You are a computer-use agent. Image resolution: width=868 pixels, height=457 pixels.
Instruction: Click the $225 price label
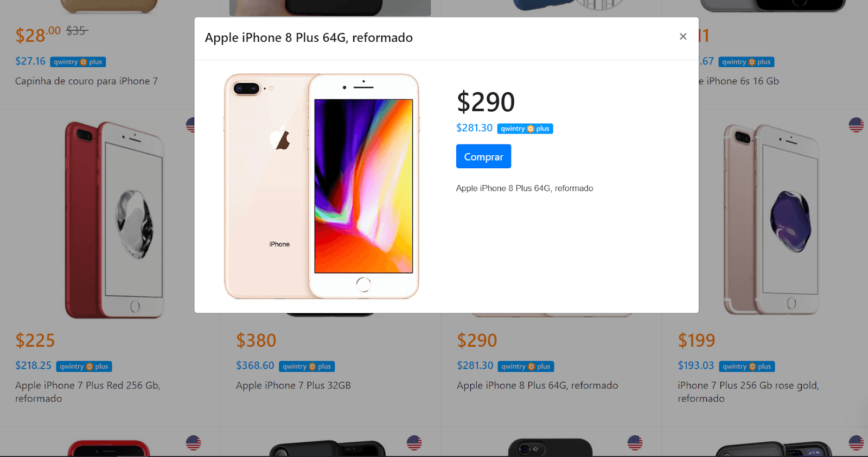[x=35, y=340]
